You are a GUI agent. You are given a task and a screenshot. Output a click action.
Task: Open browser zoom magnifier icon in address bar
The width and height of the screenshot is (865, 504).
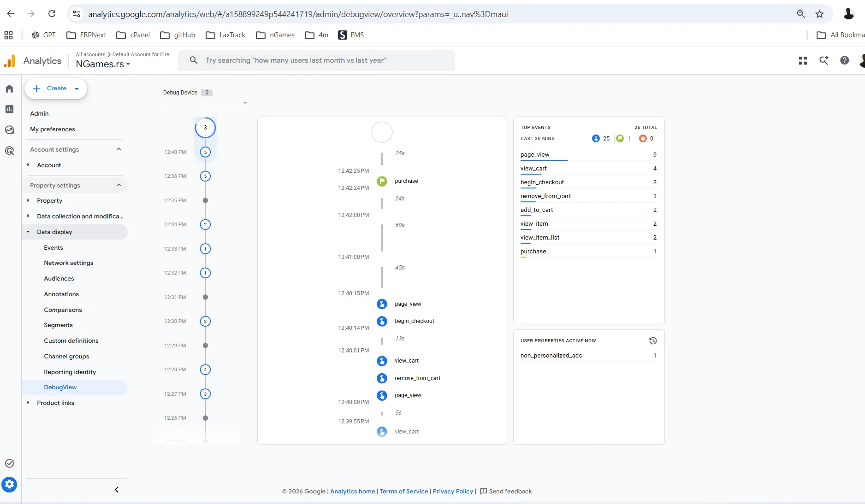pos(801,14)
